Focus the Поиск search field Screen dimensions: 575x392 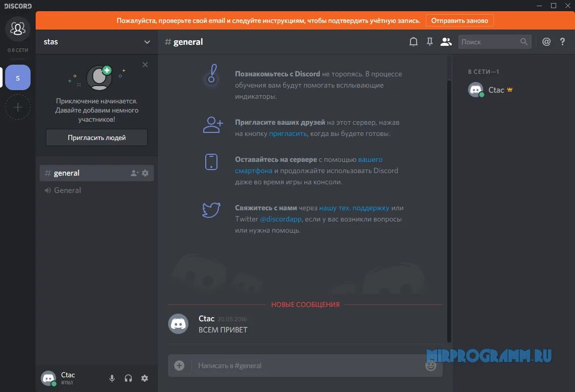click(495, 42)
